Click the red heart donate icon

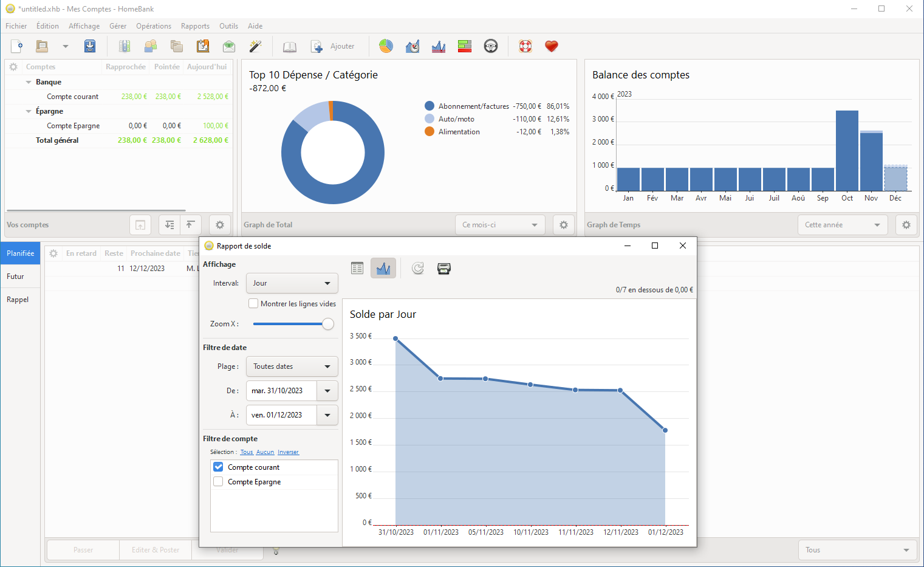tap(551, 46)
